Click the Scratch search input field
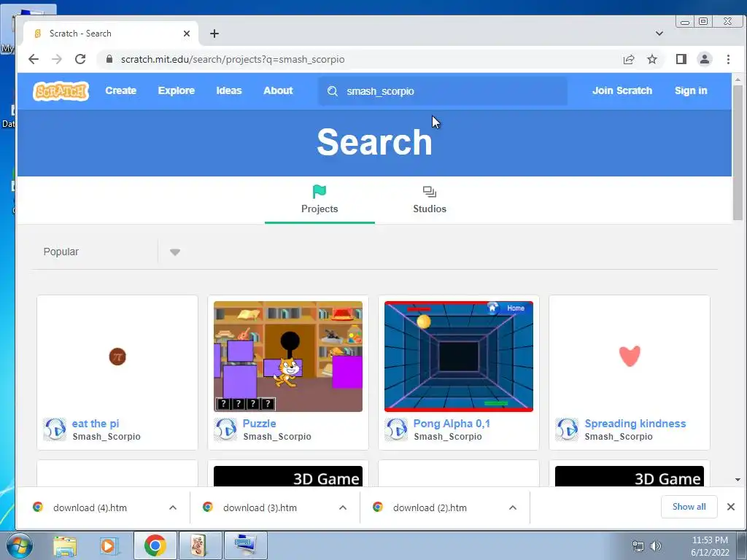This screenshot has height=560, width=747. tap(443, 91)
